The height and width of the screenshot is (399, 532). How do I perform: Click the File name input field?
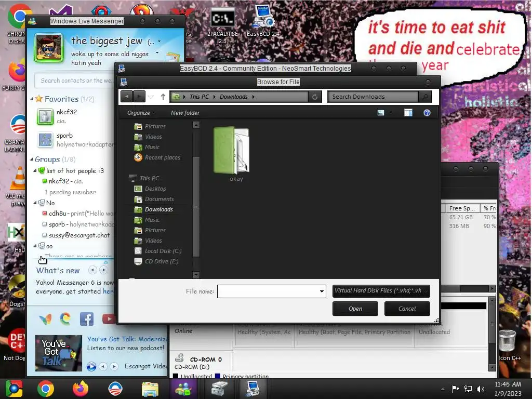(268, 291)
